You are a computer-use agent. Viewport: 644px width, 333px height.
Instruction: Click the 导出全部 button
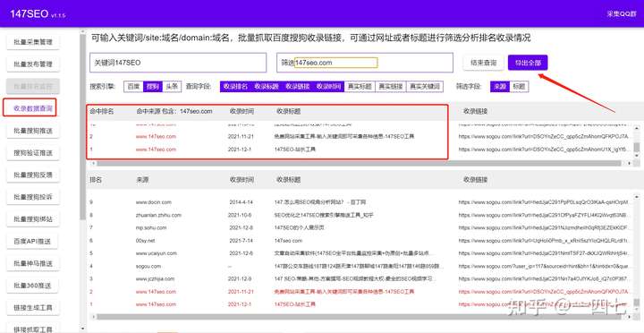[528, 63]
